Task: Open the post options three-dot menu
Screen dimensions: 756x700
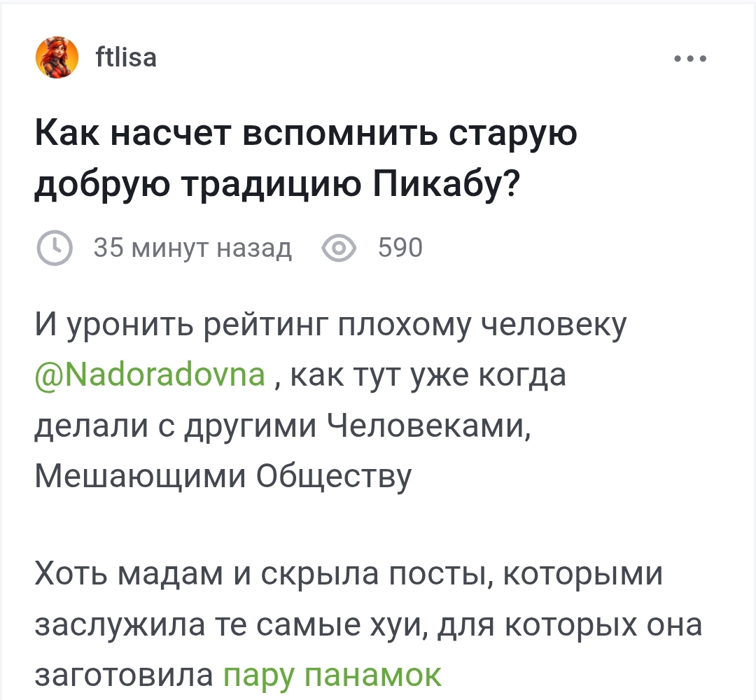Action: click(690, 59)
